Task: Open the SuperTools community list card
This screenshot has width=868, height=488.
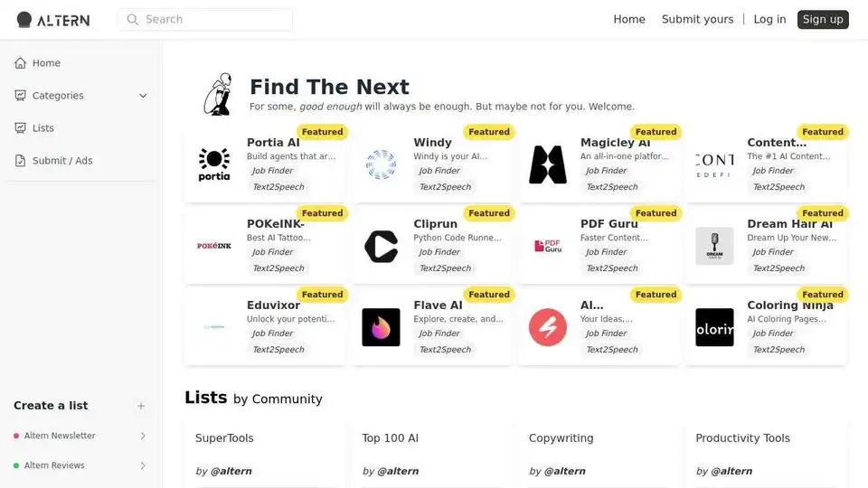Action: tap(264, 454)
